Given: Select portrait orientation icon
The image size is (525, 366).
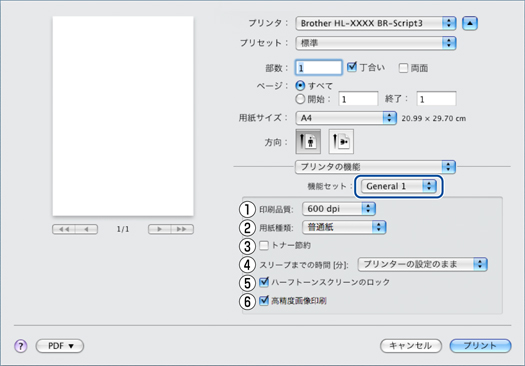Looking at the screenshot, I should click(x=308, y=141).
